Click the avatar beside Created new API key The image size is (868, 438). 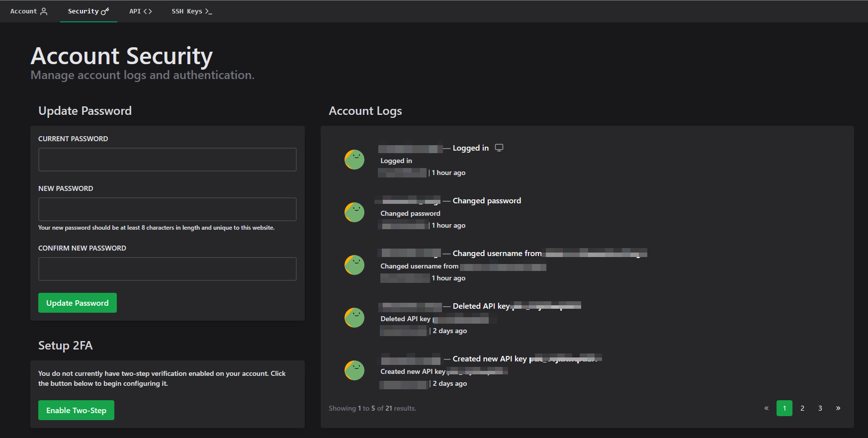(x=354, y=370)
